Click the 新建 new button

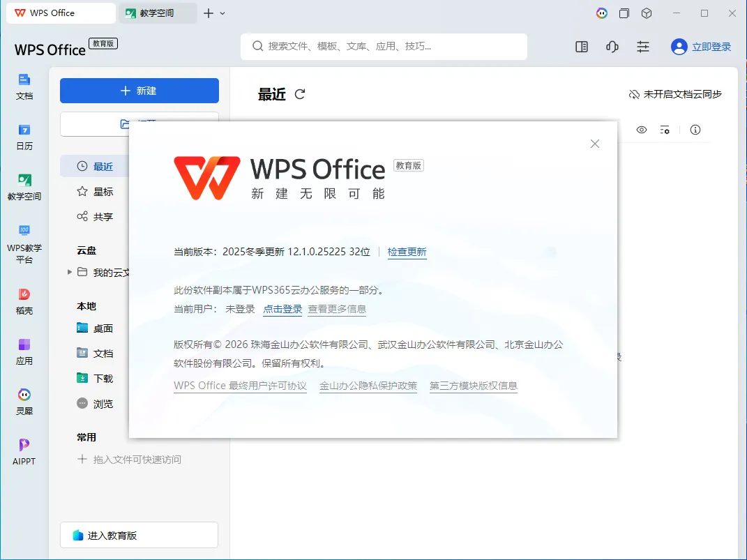[139, 91]
